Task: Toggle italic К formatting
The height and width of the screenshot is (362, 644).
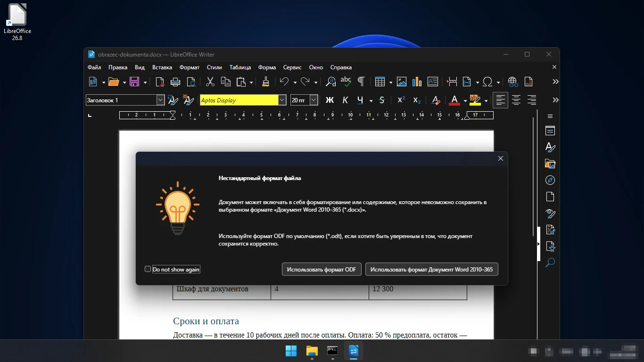Action: point(345,100)
